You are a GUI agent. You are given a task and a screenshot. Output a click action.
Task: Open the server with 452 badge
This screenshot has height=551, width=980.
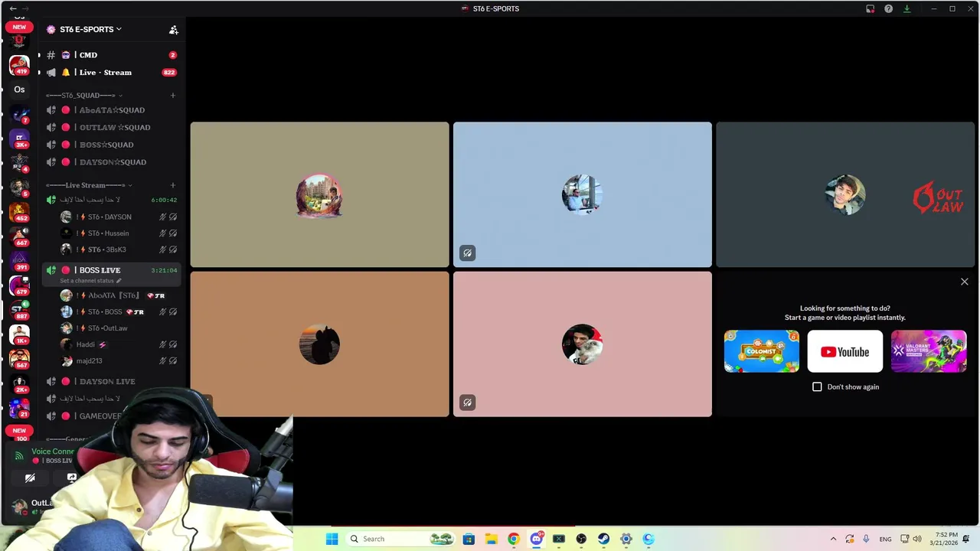click(x=19, y=211)
